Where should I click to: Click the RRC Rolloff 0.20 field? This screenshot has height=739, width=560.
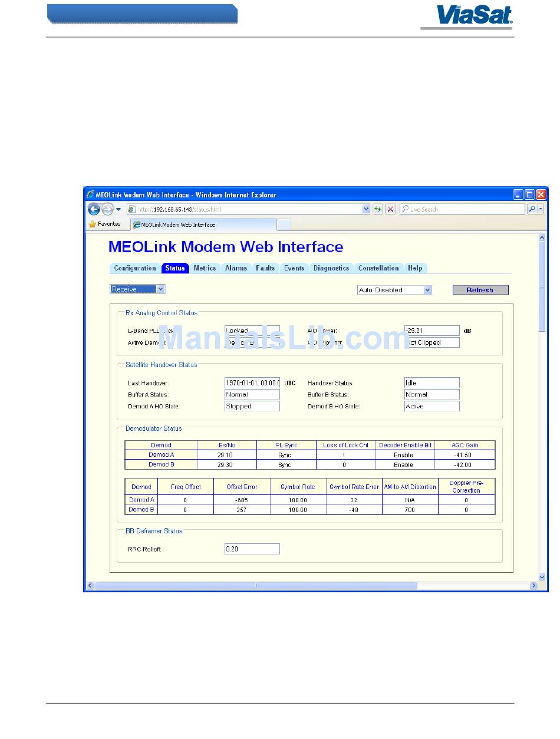tap(252, 549)
